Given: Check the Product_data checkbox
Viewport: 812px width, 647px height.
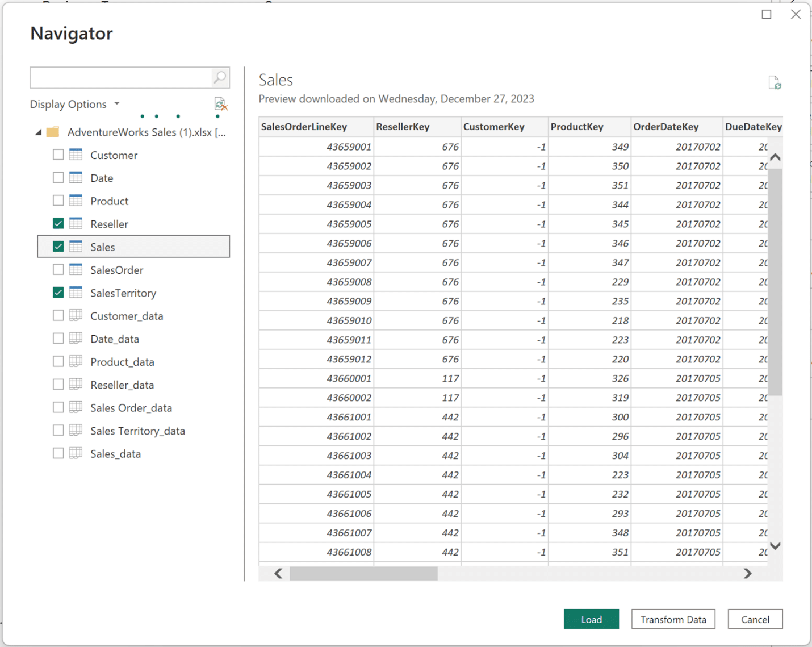Looking at the screenshot, I should [58, 361].
